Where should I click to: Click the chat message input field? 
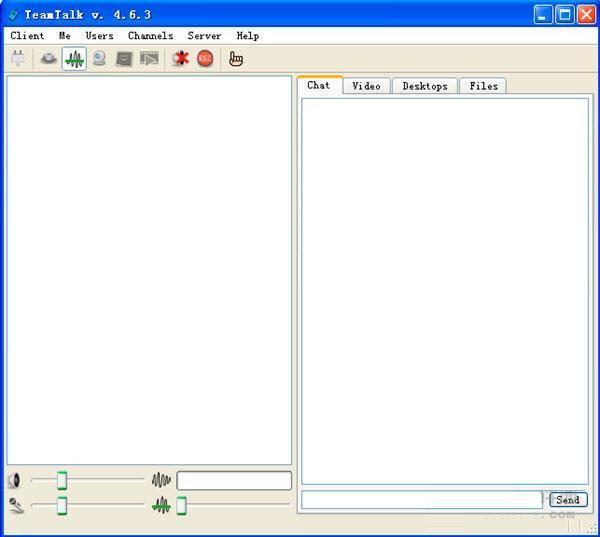(x=421, y=499)
